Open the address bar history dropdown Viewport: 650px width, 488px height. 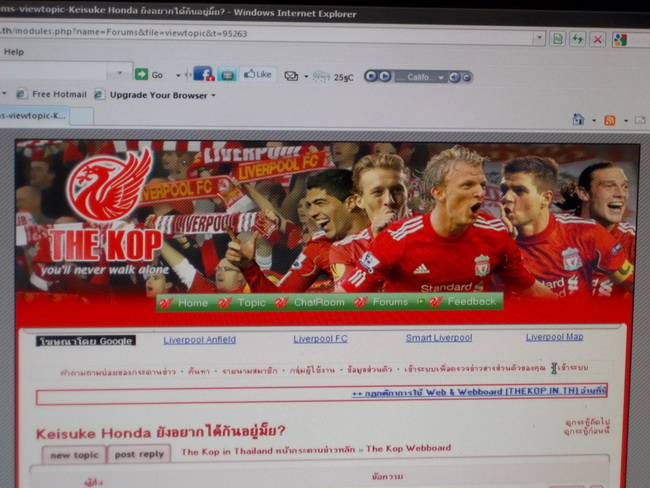click(539, 38)
